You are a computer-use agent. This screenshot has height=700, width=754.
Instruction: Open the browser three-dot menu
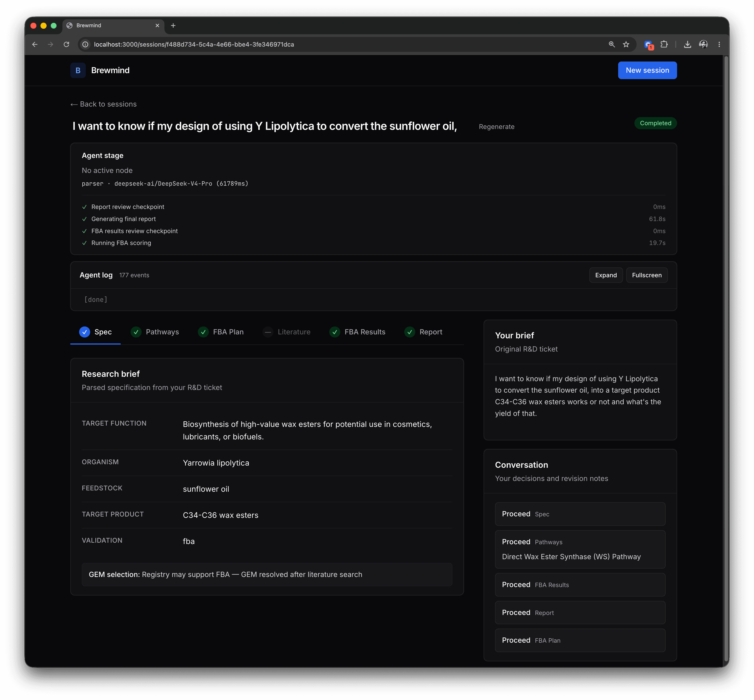tap(719, 44)
